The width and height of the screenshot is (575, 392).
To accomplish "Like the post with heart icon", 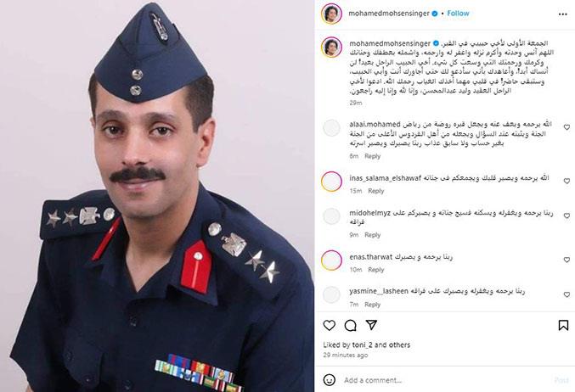I will click(330, 325).
